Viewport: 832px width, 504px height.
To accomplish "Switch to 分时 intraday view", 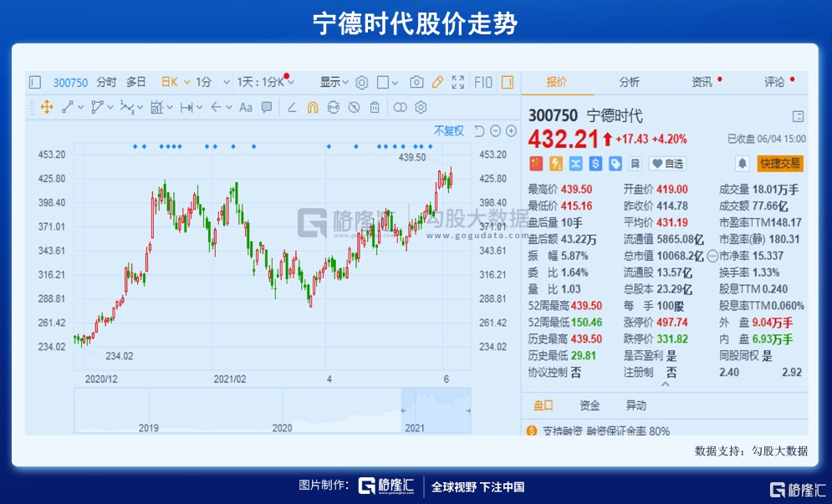I will pyautogui.click(x=106, y=82).
